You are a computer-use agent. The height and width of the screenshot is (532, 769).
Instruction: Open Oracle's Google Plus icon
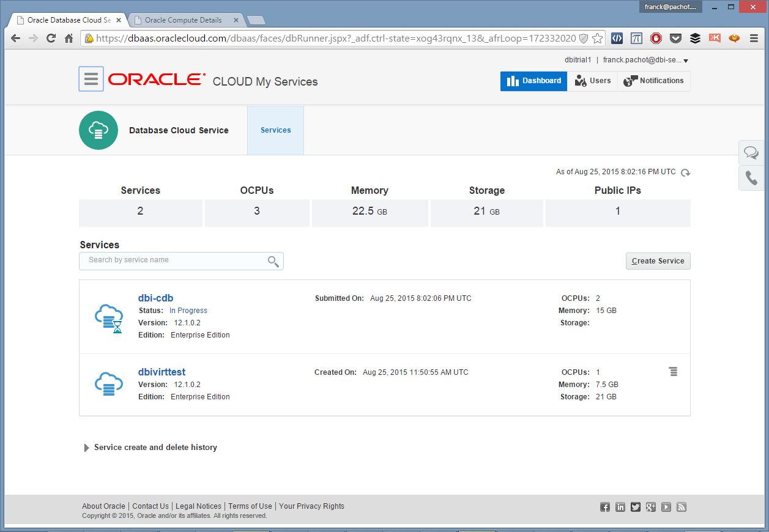pyautogui.click(x=651, y=507)
